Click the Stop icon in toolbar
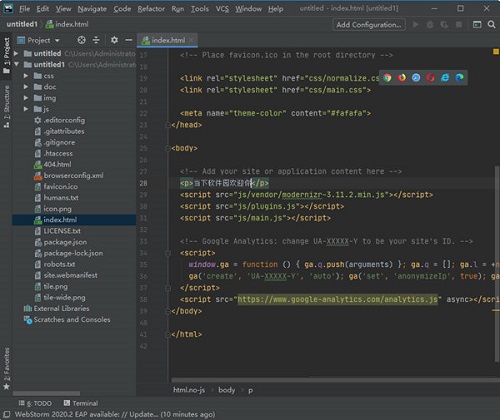Screen dimensions: 500x420 [x=459, y=24]
